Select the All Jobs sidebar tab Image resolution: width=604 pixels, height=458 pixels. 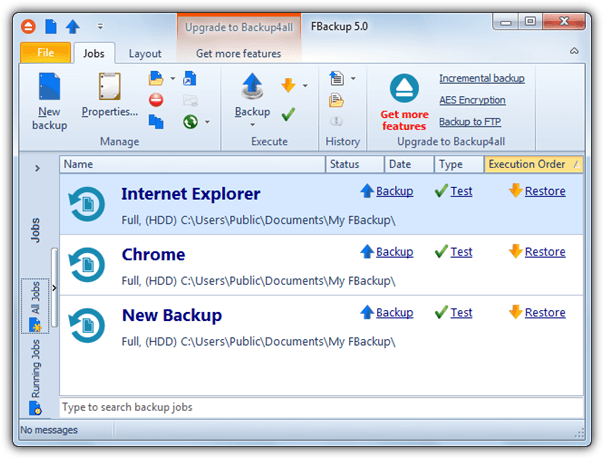click(x=35, y=306)
